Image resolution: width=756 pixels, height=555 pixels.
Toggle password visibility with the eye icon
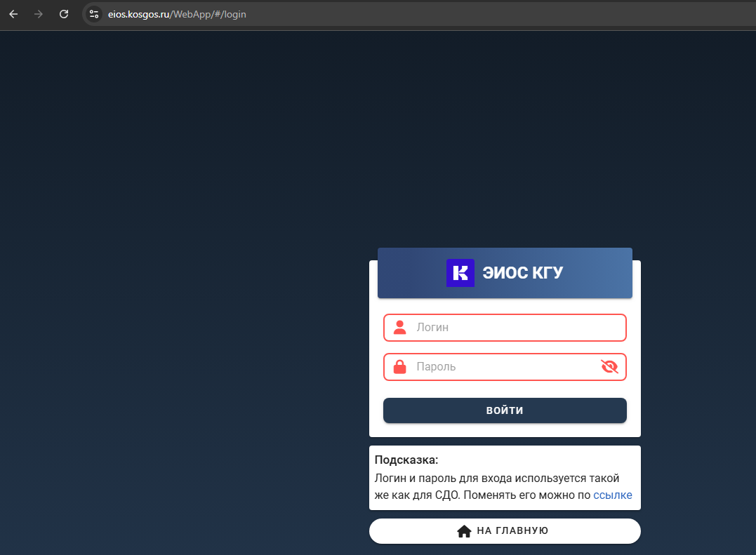click(x=609, y=367)
